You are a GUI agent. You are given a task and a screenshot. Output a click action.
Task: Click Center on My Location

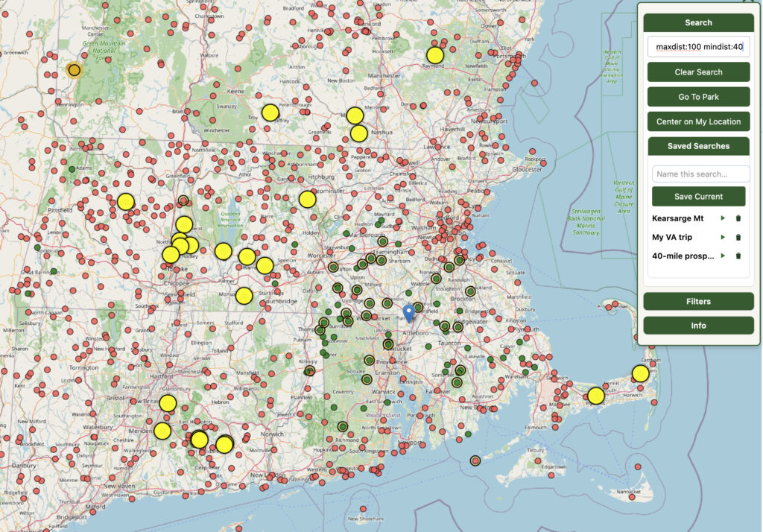[698, 121]
